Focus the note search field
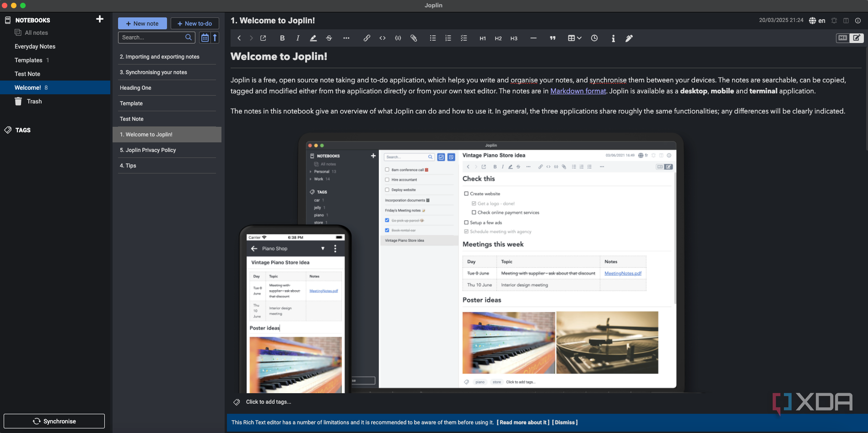Viewport: 868px width, 433px height. coord(156,38)
